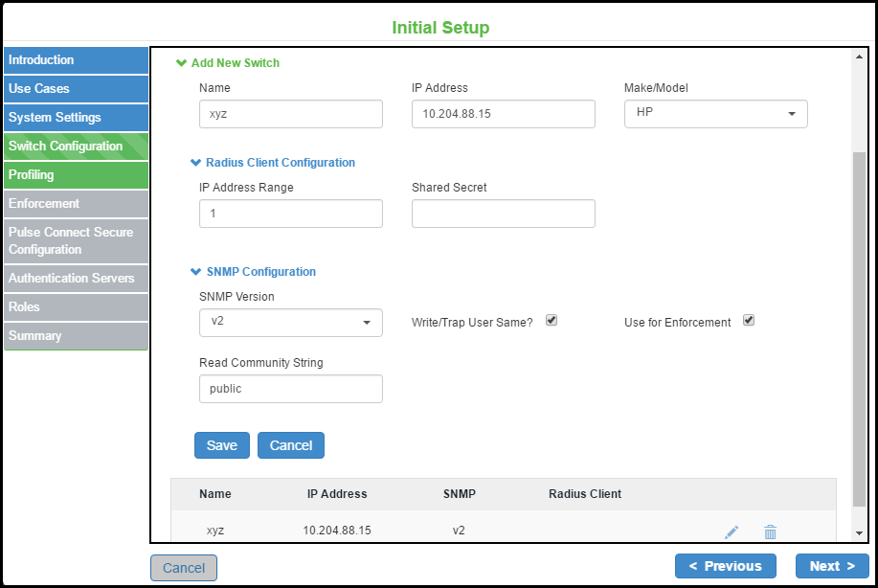Uncheck the Use for Enforcement checkbox

click(749, 320)
